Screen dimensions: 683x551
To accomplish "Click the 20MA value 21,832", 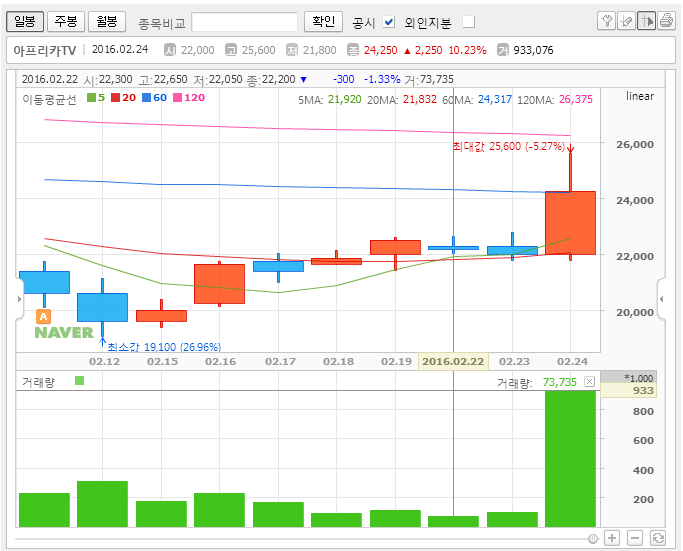I will tap(419, 99).
